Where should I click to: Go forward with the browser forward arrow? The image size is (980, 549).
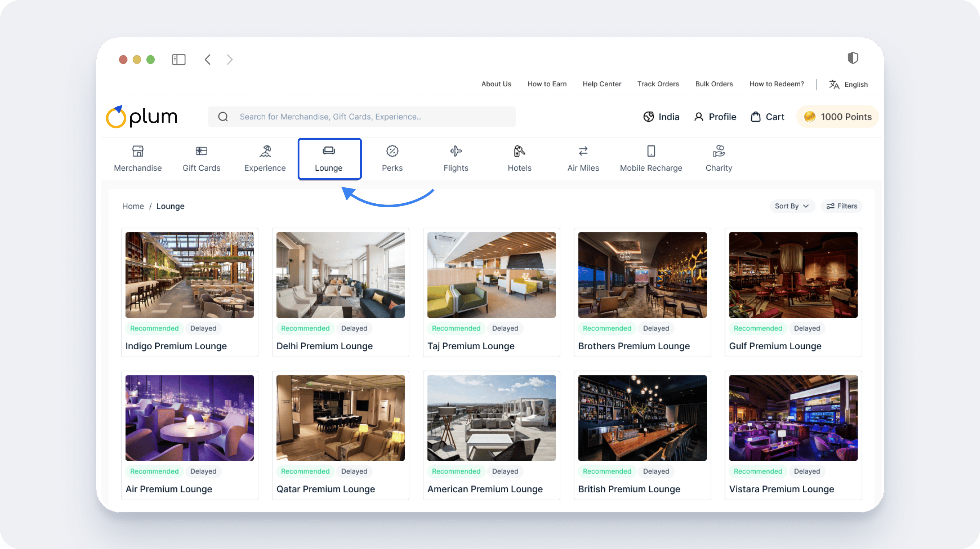pyautogui.click(x=229, y=60)
